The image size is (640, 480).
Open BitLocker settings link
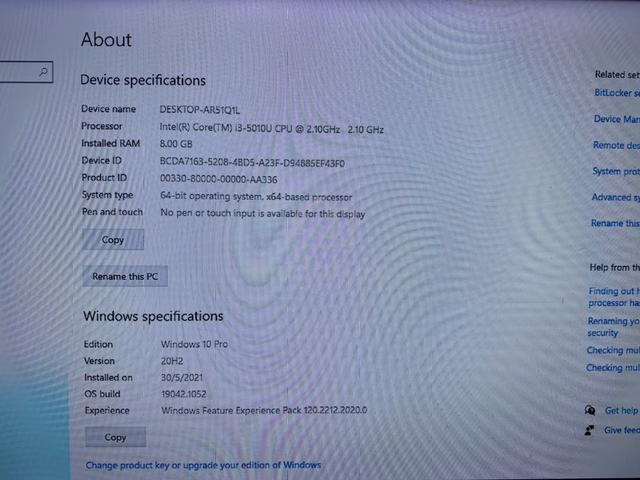617,93
